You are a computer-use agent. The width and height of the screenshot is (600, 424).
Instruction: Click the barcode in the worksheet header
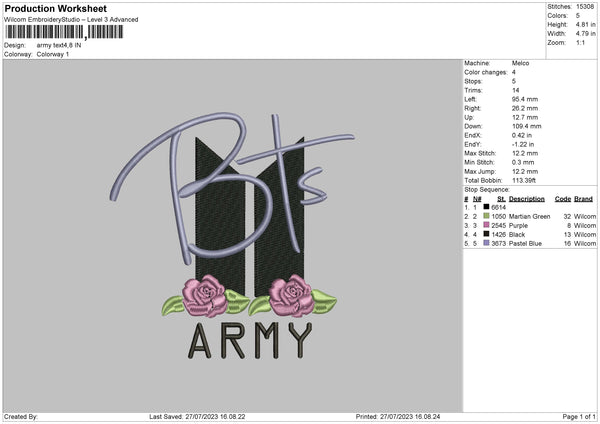64,32
